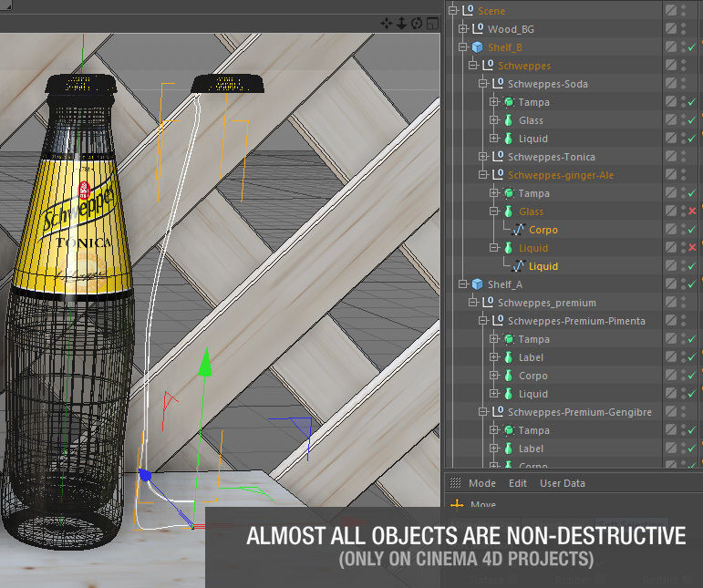Click Tampa icon under Schweppes-ginger-Ale
Viewport: 703px width, 588px height.
point(509,193)
